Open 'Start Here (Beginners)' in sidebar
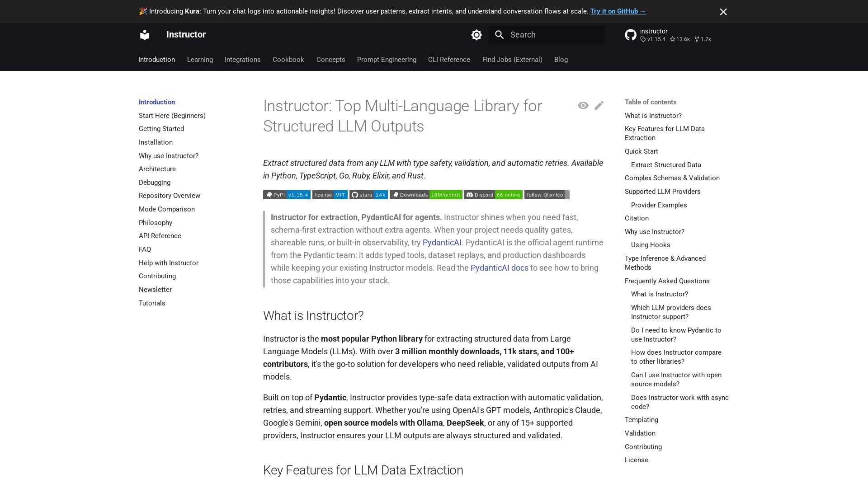868x488 pixels. pyautogui.click(x=172, y=116)
